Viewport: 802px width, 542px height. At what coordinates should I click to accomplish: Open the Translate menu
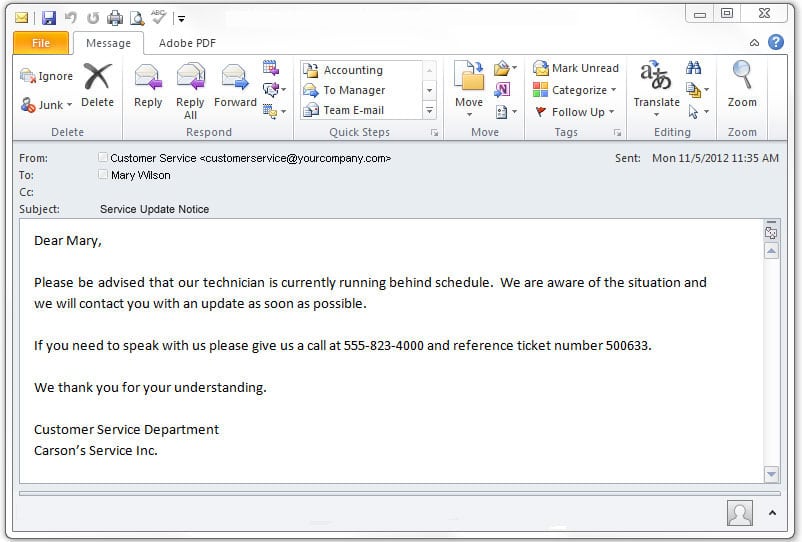coord(656,89)
